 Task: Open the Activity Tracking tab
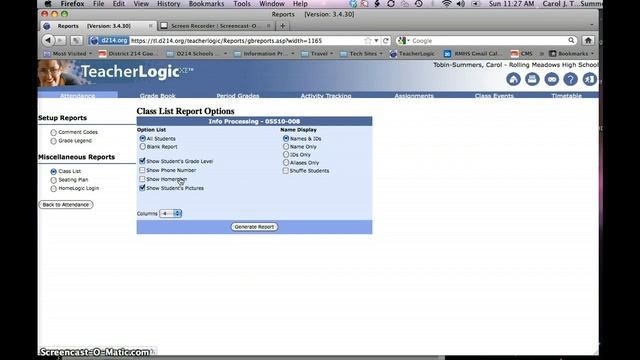(x=326, y=95)
